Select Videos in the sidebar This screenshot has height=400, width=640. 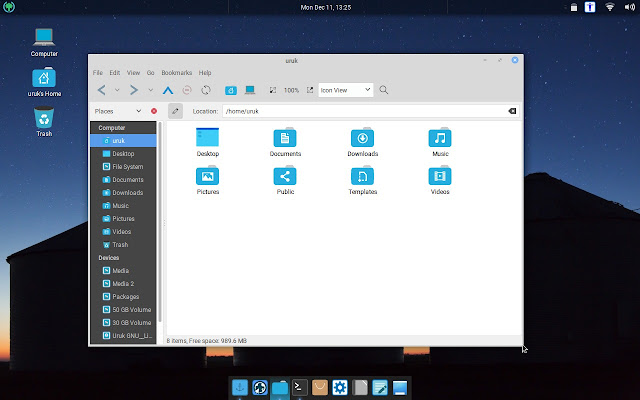coord(123,231)
